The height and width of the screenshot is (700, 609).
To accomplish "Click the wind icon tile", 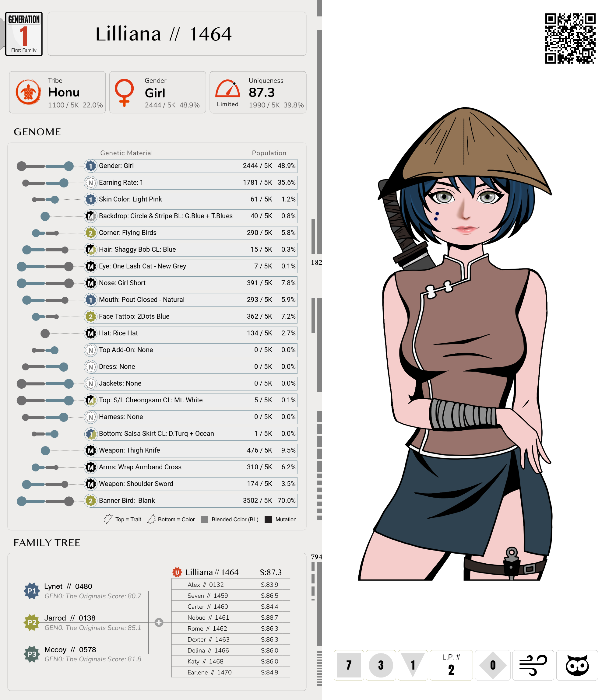I will pyautogui.click(x=533, y=665).
